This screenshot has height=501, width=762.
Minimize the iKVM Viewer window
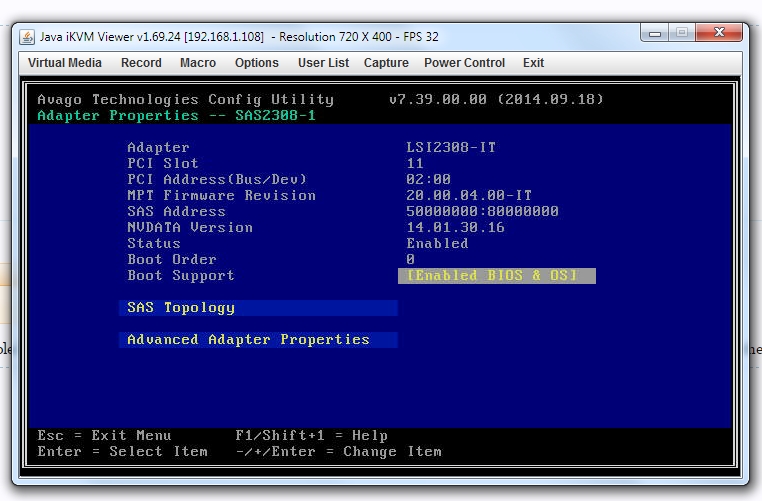655,33
